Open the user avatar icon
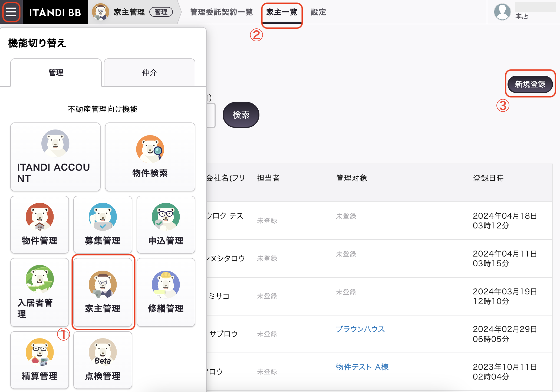 (502, 12)
